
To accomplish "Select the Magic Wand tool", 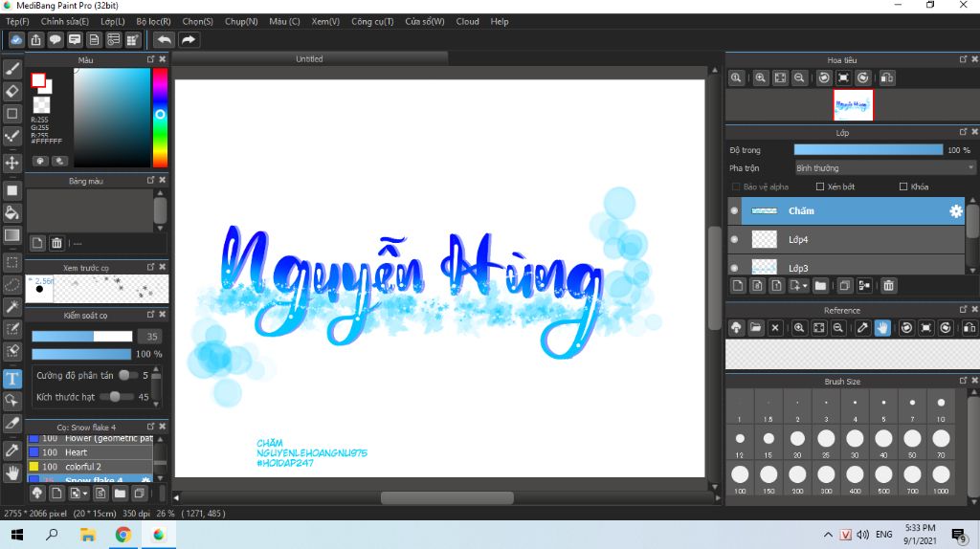I will tap(11, 306).
